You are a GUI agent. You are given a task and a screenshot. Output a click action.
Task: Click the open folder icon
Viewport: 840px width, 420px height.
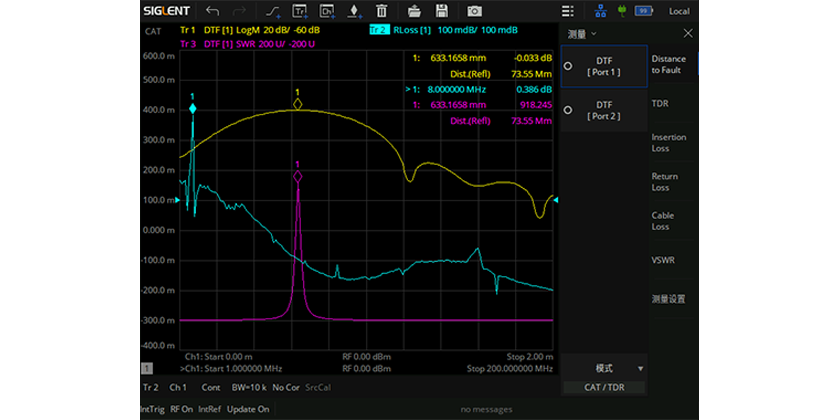415,11
